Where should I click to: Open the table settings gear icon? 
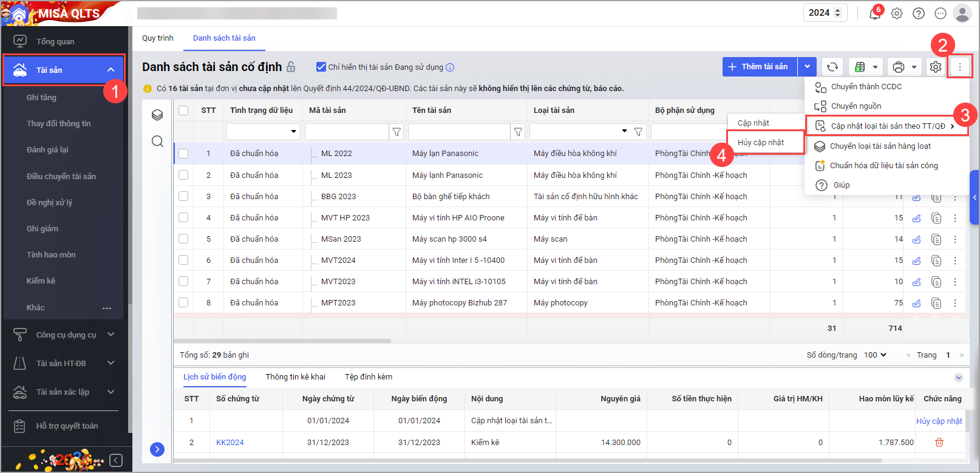[935, 67]
